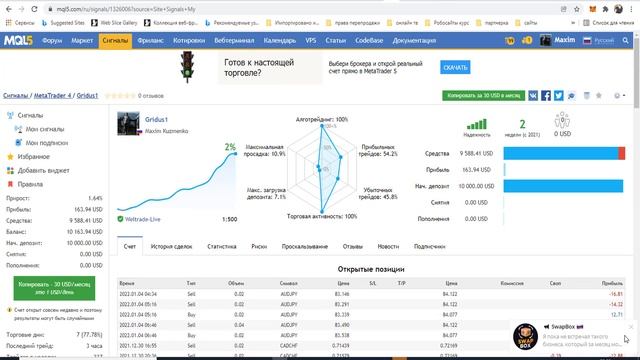This screenshot has width=640, height=360.
Task: Open the Список для чтения reading list
Action: point(609,23)
